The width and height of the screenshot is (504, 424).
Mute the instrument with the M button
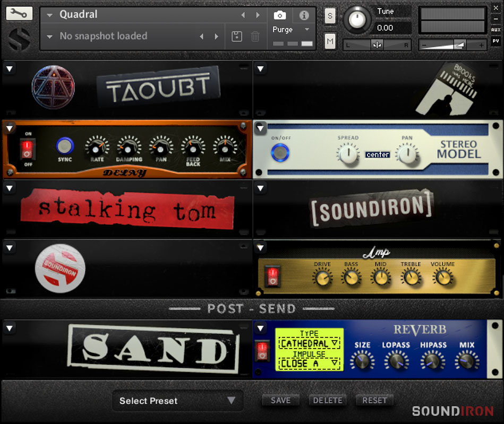[330, 41]
